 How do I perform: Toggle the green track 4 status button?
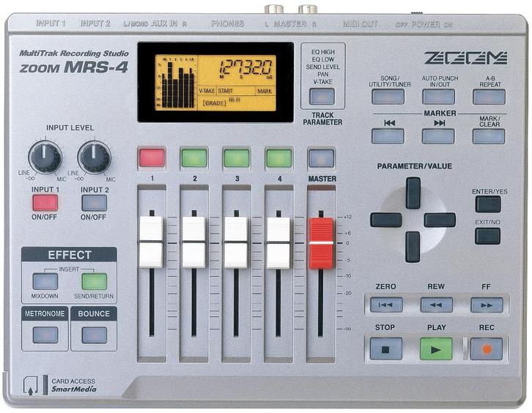(x=279, y=158)
